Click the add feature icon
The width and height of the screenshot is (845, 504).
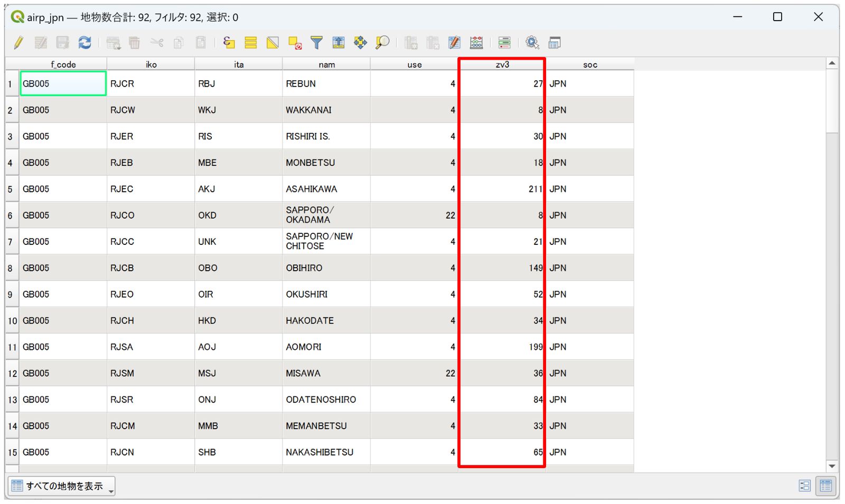tap(113, 43)
